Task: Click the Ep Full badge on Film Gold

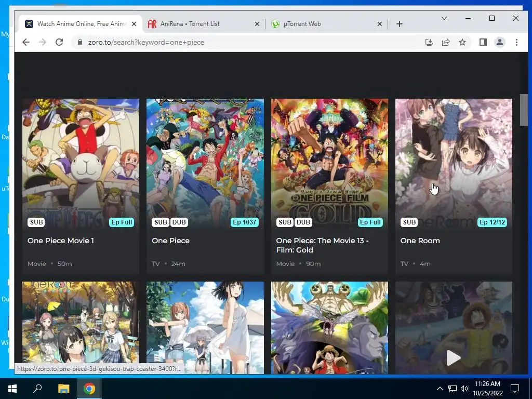Action: coord(370,222)
